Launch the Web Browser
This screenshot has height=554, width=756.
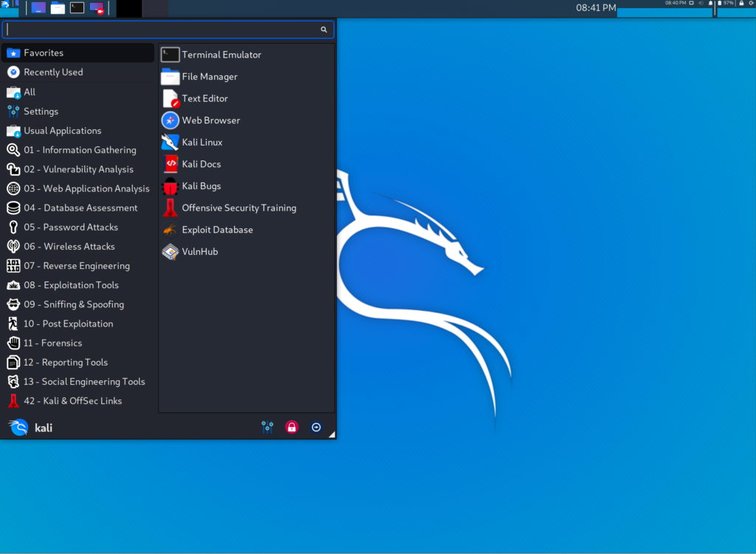click(x=247, y=120)
